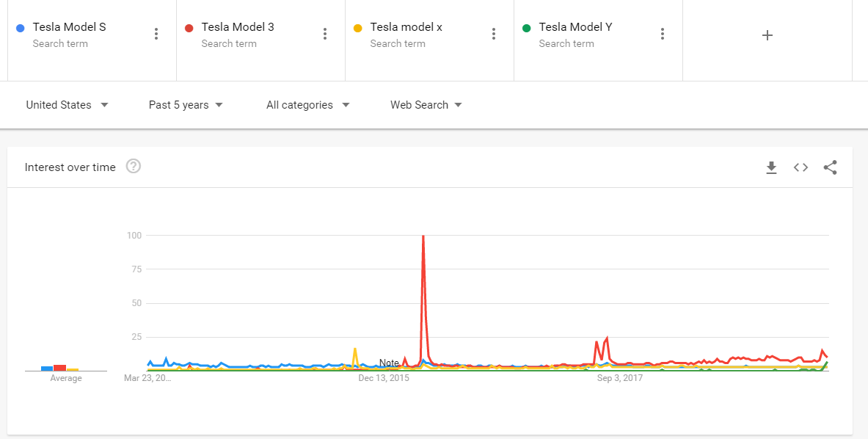Add a comparison term with plus icon
Viewport: 868px width, 439px height.
(767, 35)
